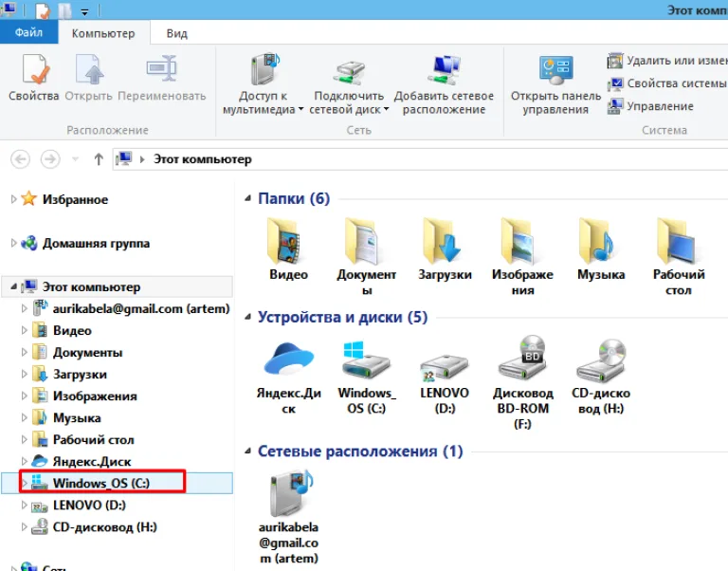Screen dimensions: 728x571
Task: Click Свойства системы button
Action: pyautogui.click(x=666, y=83)
